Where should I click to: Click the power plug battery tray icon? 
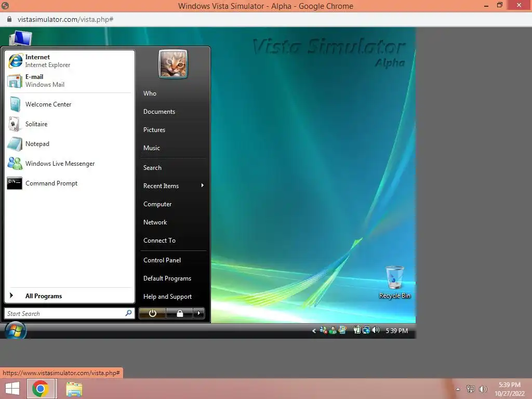tap(356, 330)
